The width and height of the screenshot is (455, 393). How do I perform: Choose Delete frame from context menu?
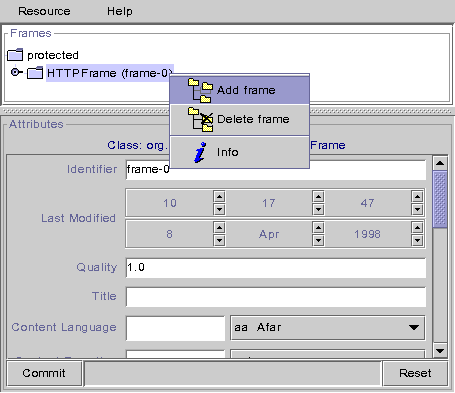tap(240, 119)
